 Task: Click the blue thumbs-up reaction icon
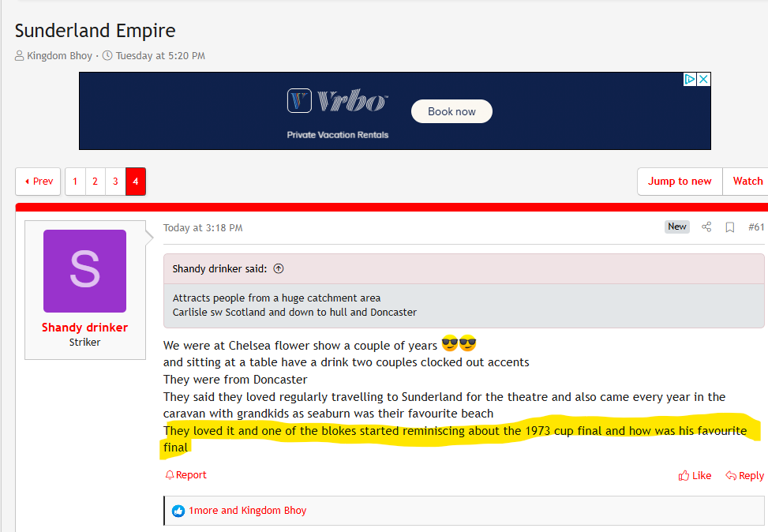(x=178, y=511)
